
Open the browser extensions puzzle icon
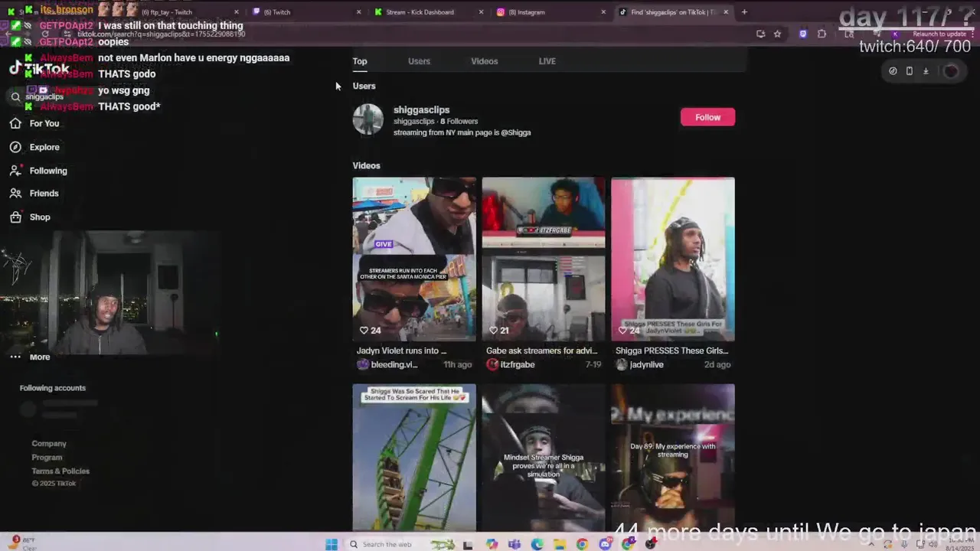click(x=822, y=34)
